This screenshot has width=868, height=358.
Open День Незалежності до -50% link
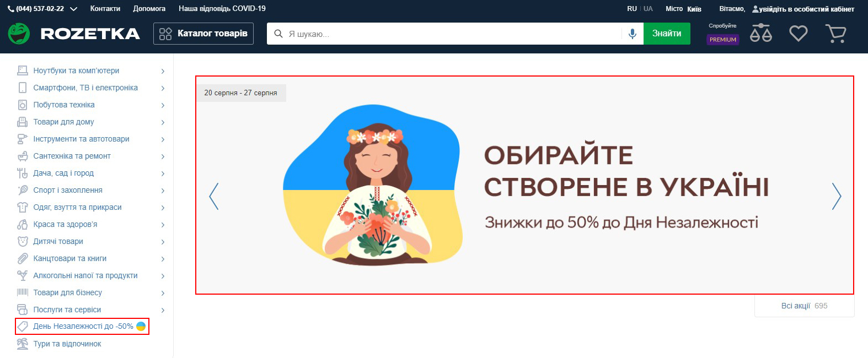(x=83, y=326)
